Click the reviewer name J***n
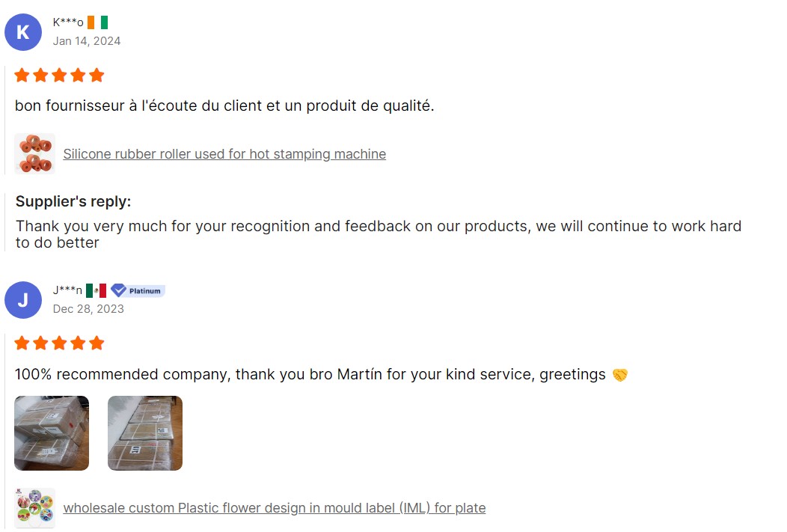 click(67, 290)
